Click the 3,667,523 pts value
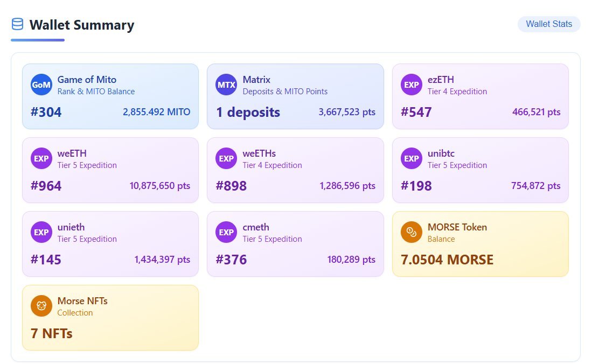This screenshot has height=364, width=592. coord(347,112)
